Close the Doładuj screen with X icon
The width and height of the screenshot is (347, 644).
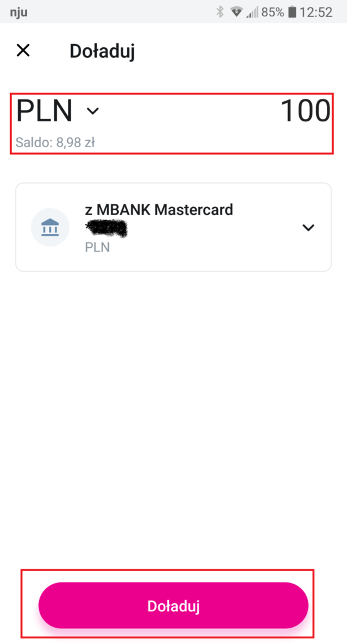(23, 50)
